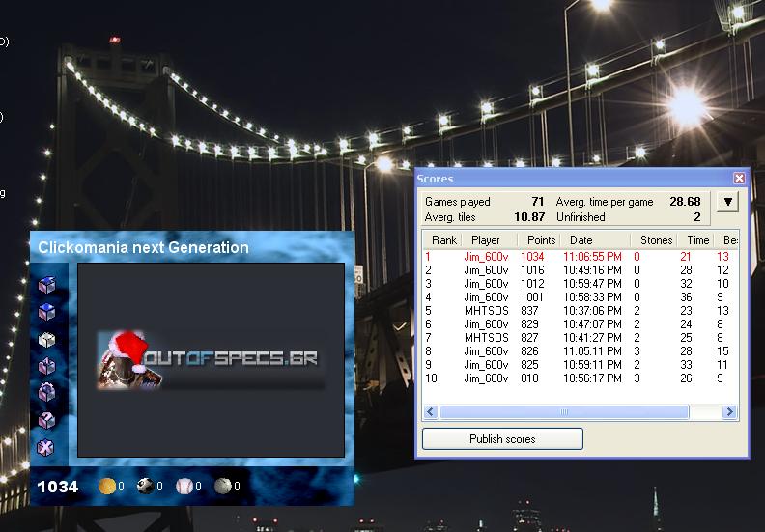Click the 1034 score display in Clickomania
Viewport: 765px width, 532px height.
coord(58,487)
